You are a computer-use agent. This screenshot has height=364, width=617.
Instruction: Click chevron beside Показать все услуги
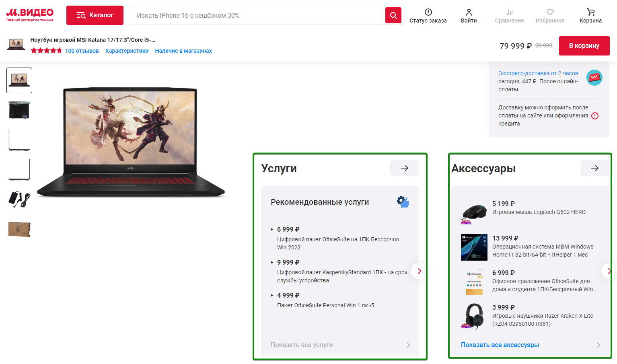408,345
